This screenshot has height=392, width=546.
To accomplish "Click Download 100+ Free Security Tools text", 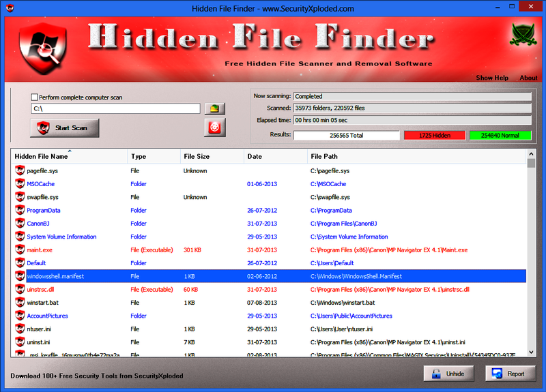I will click(97, 376).
